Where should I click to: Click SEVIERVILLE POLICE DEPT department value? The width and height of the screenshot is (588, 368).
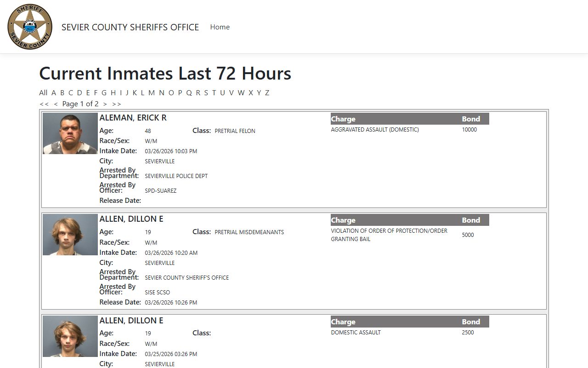176,176
